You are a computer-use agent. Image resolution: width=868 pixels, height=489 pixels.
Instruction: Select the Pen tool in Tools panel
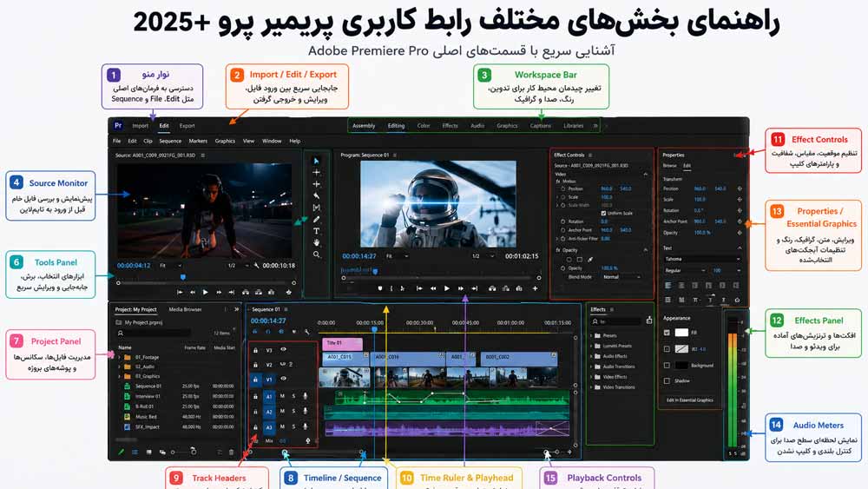pos(316,219)
